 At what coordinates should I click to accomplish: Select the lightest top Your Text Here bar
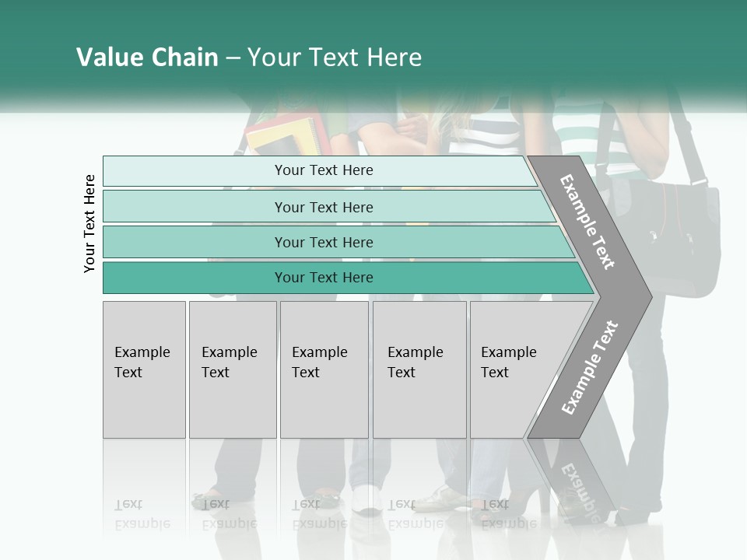tap(320, 171)
